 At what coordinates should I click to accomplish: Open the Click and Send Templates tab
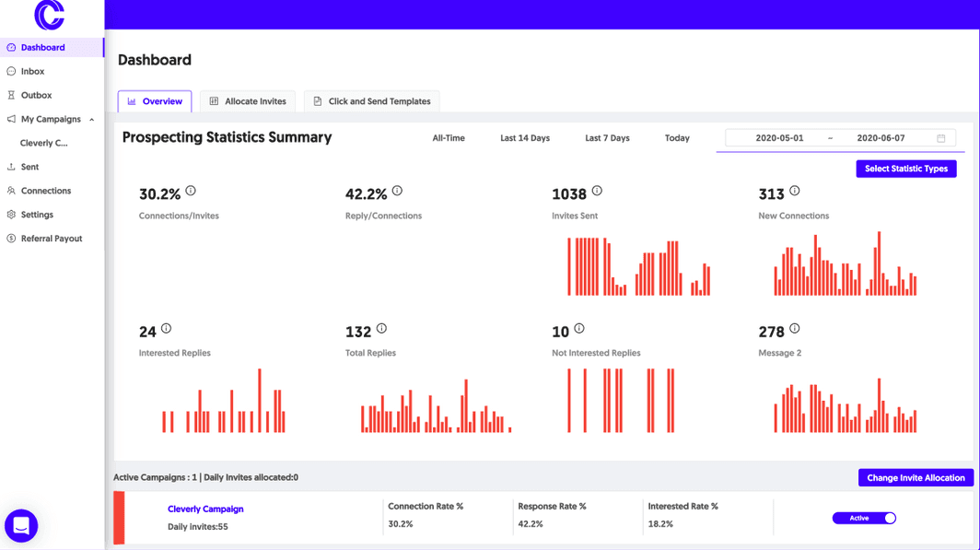[371, 100]
